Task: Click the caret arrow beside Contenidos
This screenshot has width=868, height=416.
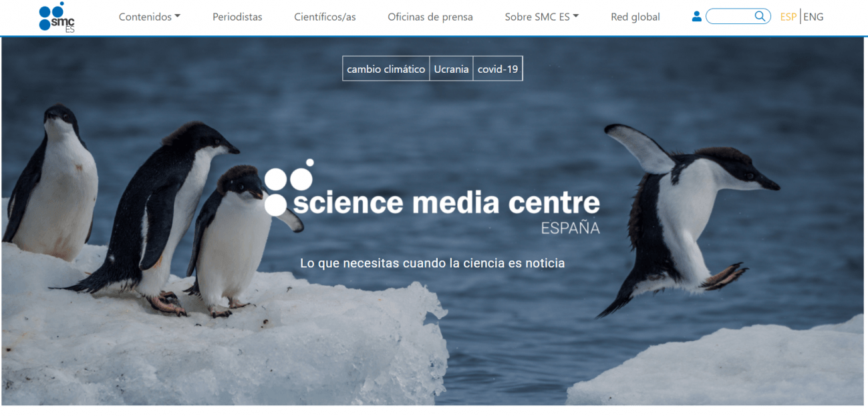Action: (177, 17)
